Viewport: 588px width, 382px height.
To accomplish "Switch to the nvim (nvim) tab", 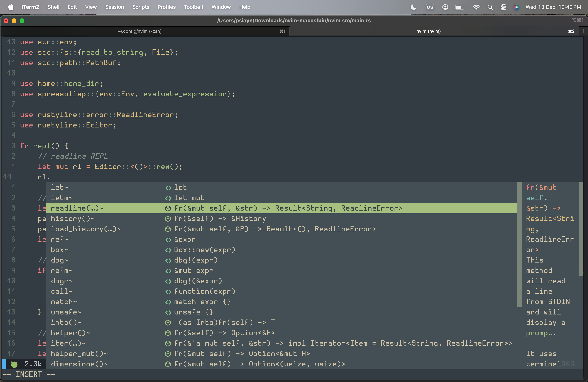I will pos(434,31).
